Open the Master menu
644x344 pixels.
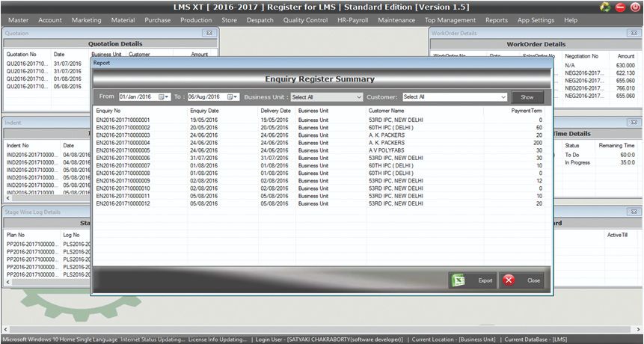point(19,20)
